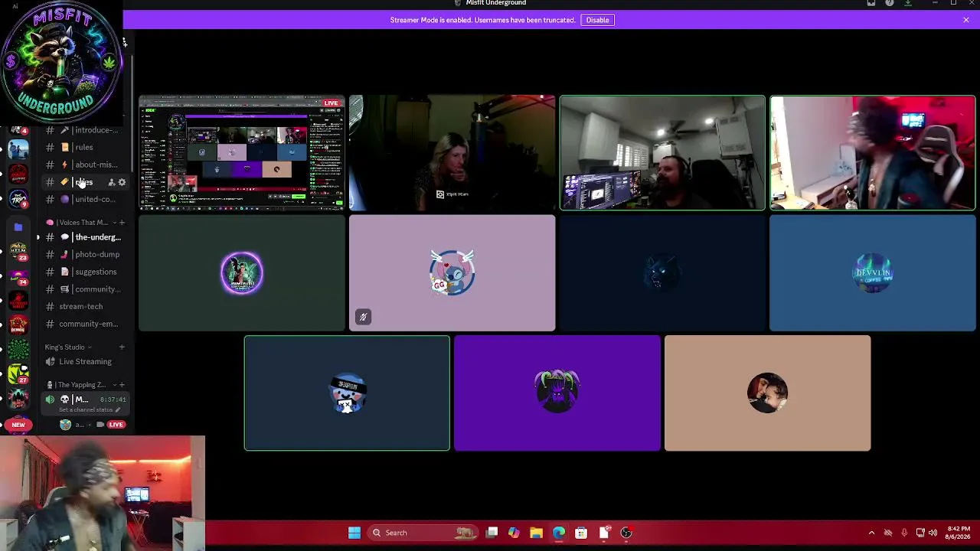Switch to Microsoft Edge on taskbar
This screenshot has height=551, width=980.
pyautogui.click(x=559, y=533)
